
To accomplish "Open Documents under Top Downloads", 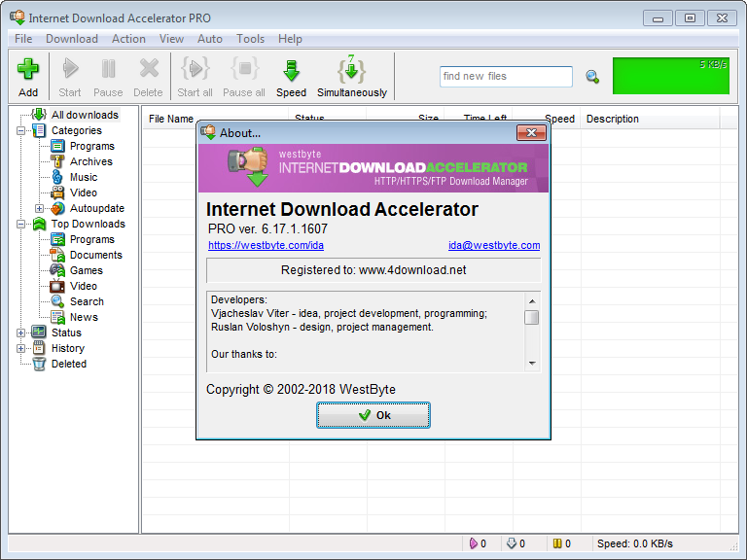I will point(95,256).
